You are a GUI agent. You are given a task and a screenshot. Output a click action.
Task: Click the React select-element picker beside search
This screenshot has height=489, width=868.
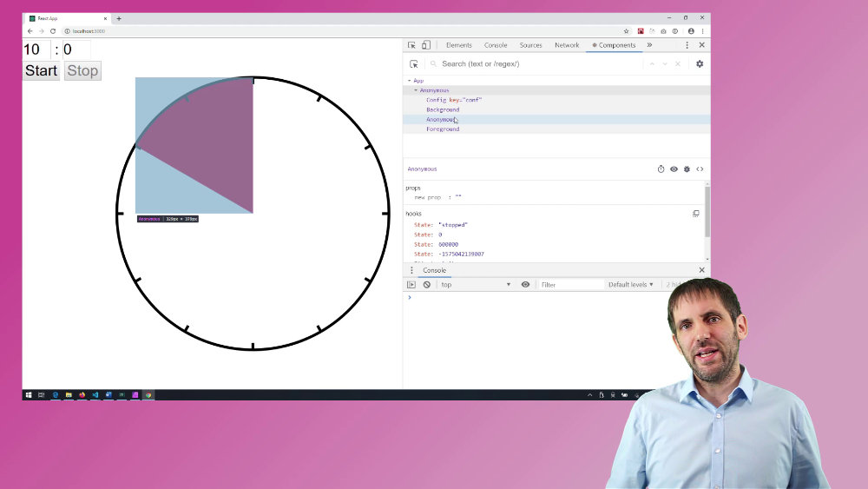(414, 63)
